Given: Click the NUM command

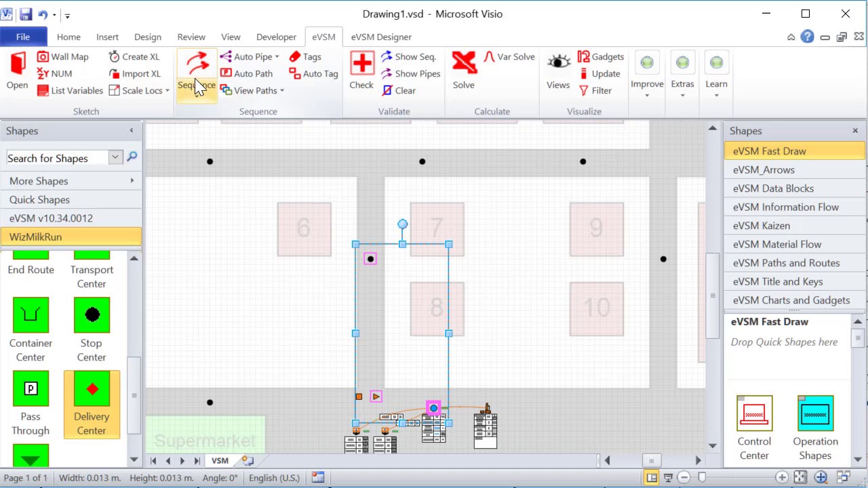Looking at the screenshot, I should click(54, 74).
